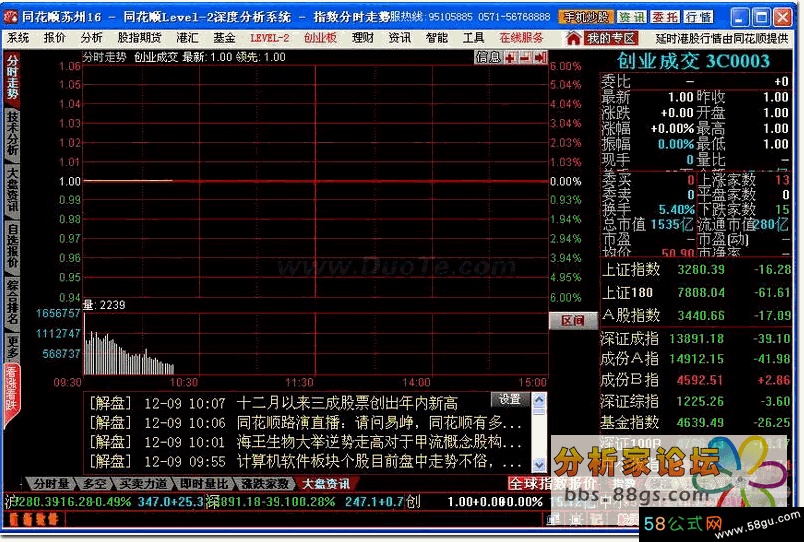Open the 港汇 menu
Image resolution: width=804 pixels, height=542 pixels.
pyautogui.click(x=187, y=37)
